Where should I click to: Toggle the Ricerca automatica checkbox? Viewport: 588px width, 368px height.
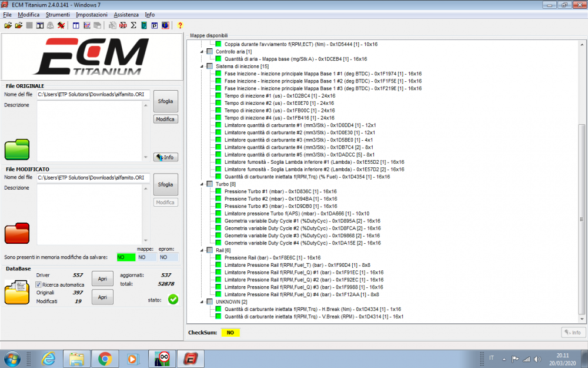38,284
